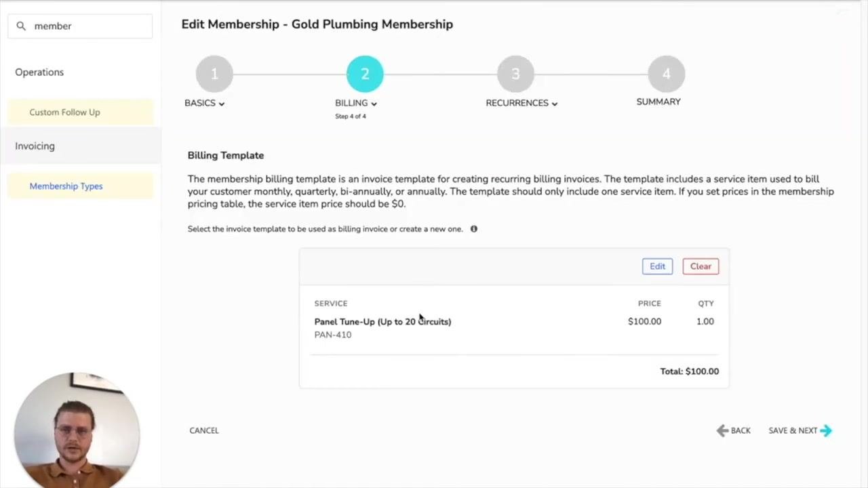The width and height of the screenshot is (868, 488).
Task: Click the back arrow icon
Action: (x=722, y=430)
